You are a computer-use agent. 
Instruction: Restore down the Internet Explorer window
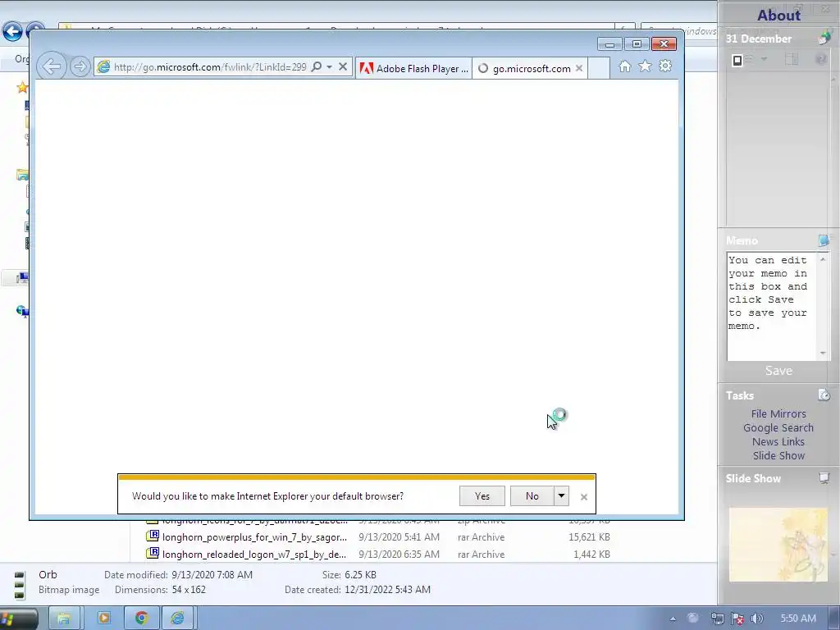637,44
